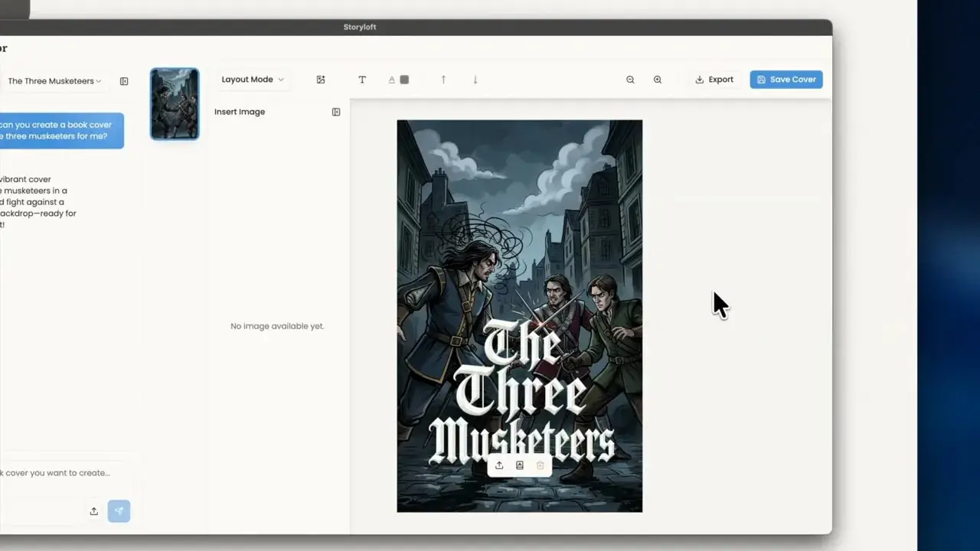The image size is (980, 551).
Task: Click the upload icon in chat box
Action: [x=93, y=511]
